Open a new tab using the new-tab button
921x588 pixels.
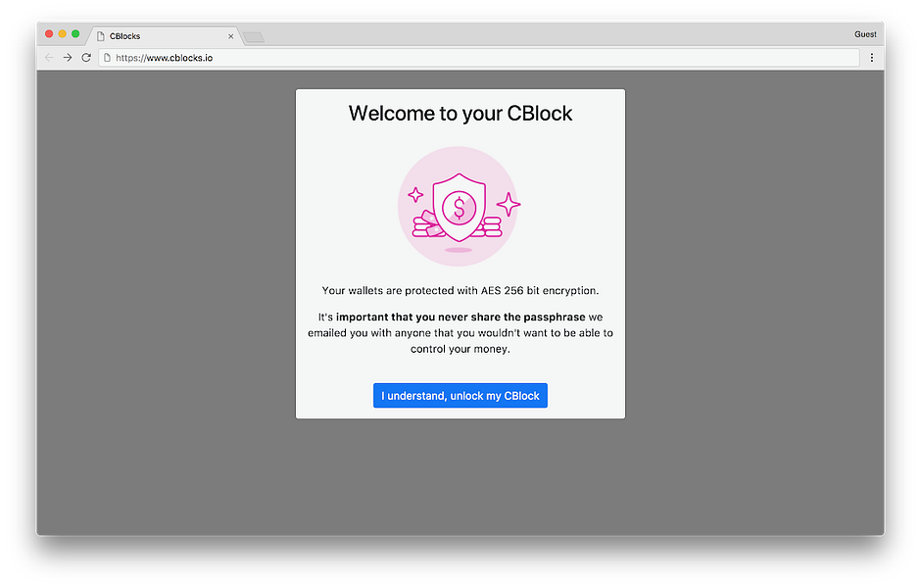coord(253,37)
